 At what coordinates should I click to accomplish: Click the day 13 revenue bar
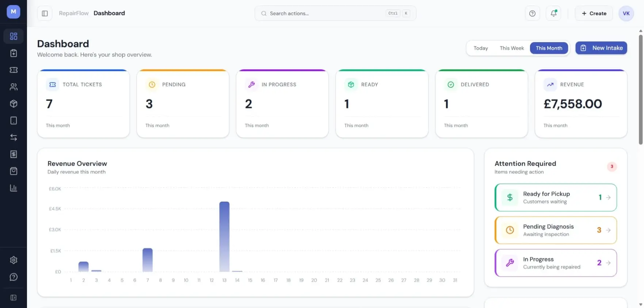pos(224,236)
